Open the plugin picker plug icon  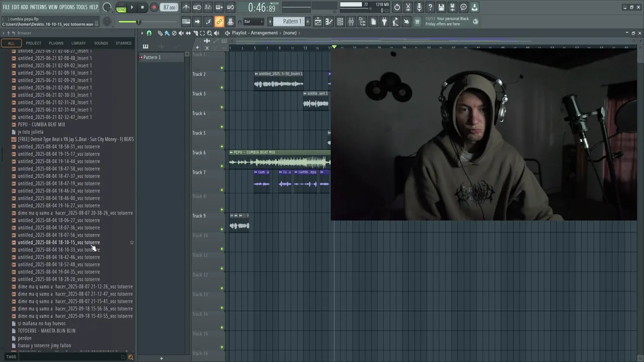tap(384, 21)
